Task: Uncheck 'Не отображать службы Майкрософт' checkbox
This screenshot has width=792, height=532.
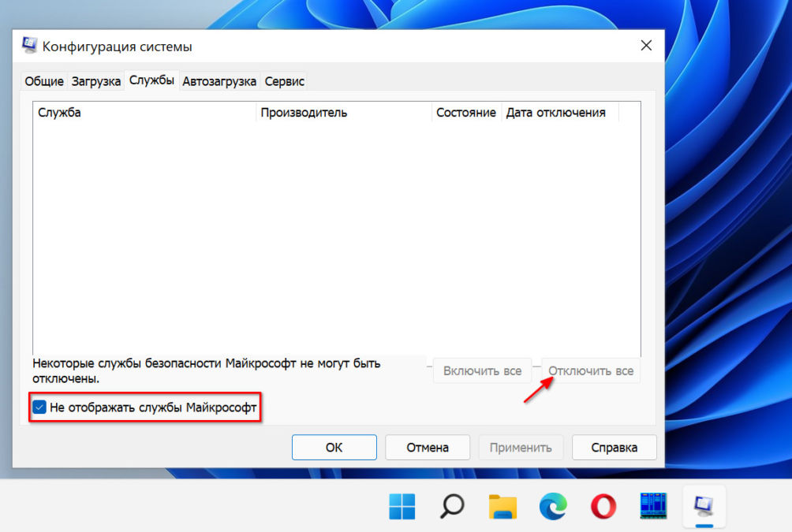Action: [39, 407]
